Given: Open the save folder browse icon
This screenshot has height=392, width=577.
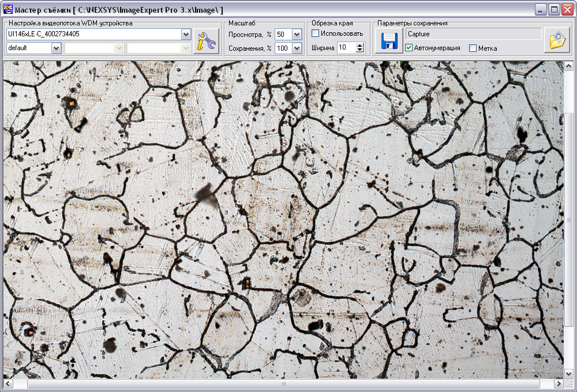Looking at the screenshot, I should 557,41.
